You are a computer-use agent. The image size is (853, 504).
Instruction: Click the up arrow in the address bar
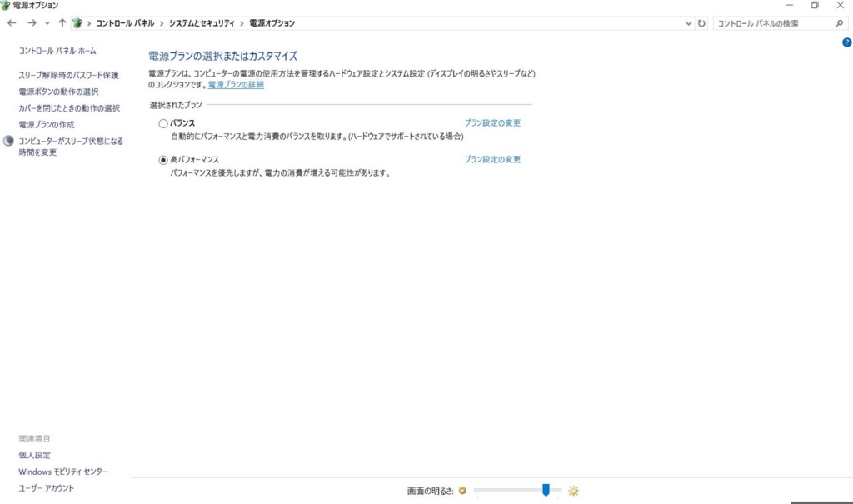click(x=62, y=23)
